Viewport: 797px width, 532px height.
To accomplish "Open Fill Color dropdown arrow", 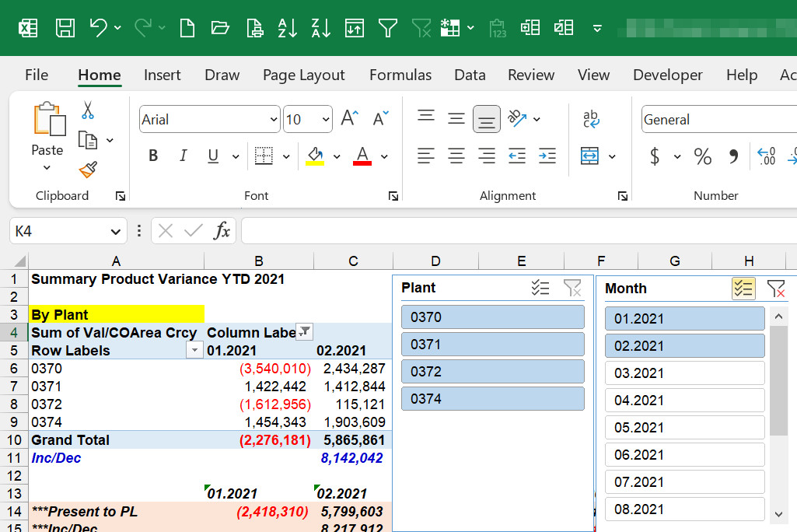I will tap(337, 156).
